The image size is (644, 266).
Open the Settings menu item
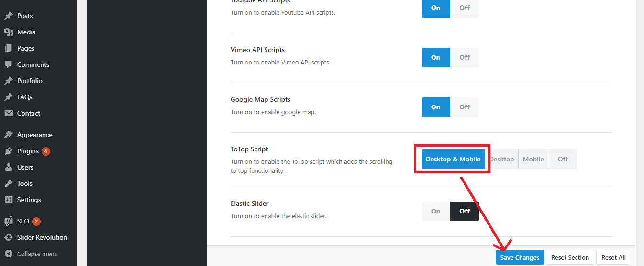(29, 200)
